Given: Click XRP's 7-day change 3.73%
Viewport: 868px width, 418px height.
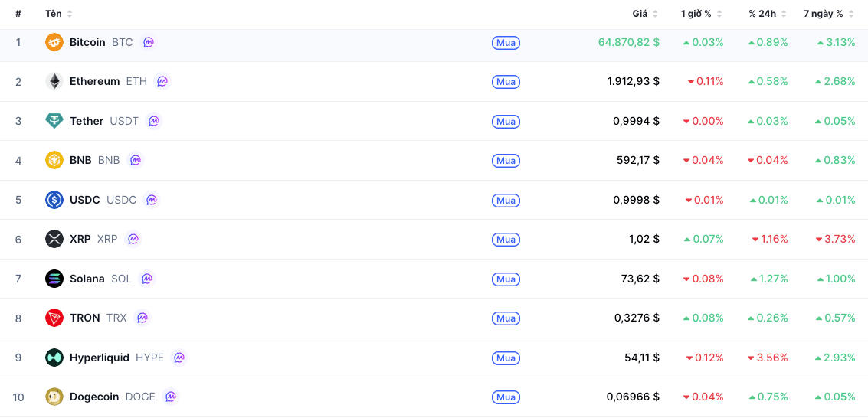Looking at the screenshot, I should [x=835, y=239].
